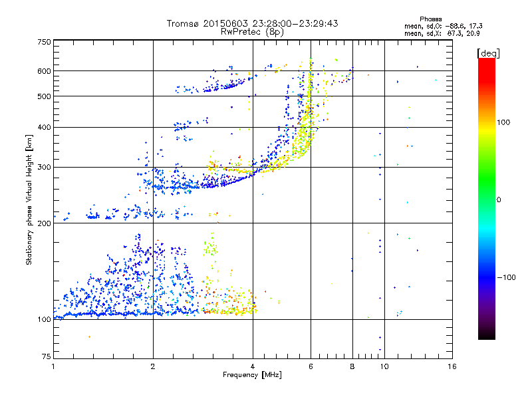Pick the black bottom of the colorbar
Screen dimensions: 532x399
coord(487,334)
